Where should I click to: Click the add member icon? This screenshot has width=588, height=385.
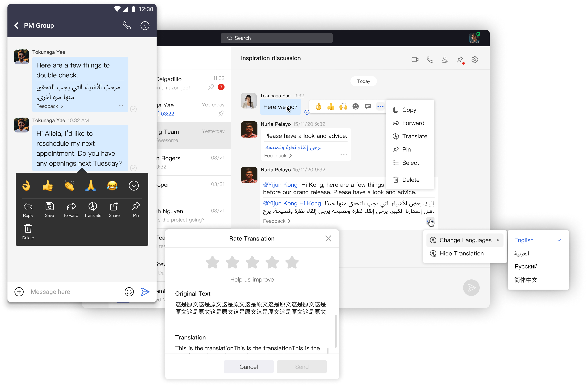[x=445, y=60]
